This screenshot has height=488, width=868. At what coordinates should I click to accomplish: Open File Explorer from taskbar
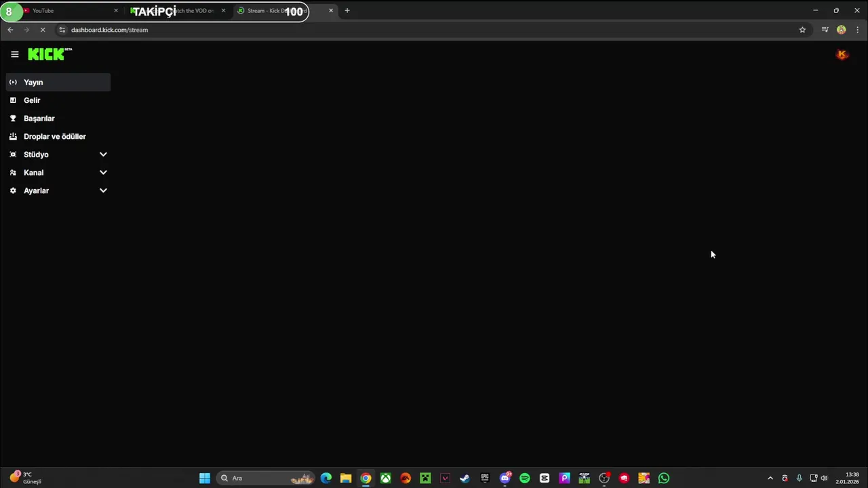(346, 479)
